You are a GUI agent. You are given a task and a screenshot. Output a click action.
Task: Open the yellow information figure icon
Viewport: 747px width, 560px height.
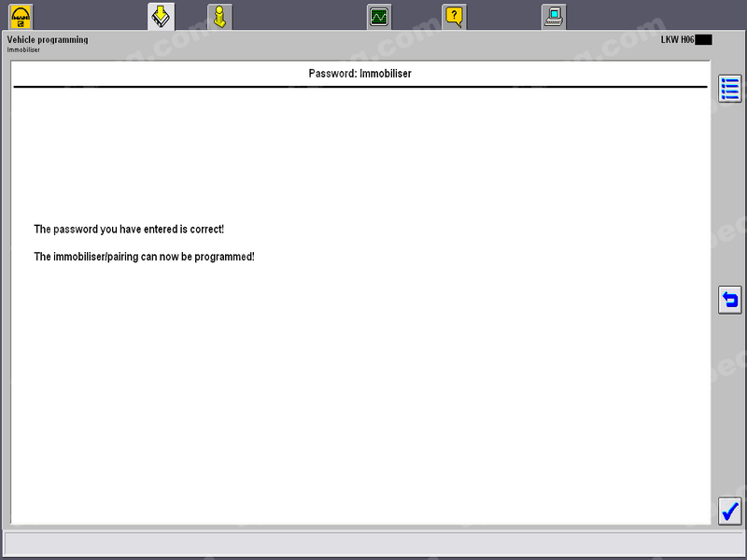coord(219,16)
